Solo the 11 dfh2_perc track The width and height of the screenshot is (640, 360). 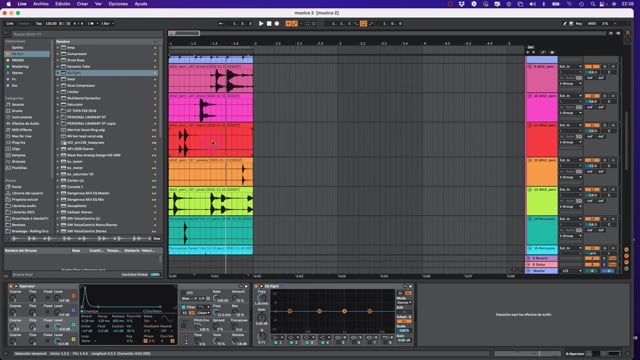tap(605, 125)
